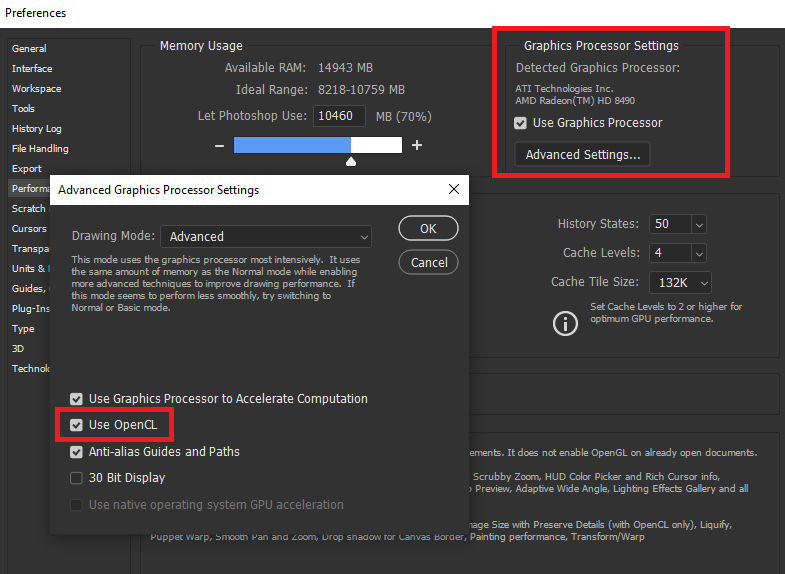Click the ATI Technologies Inc. text
785x574 pixels.
(564, 89)
